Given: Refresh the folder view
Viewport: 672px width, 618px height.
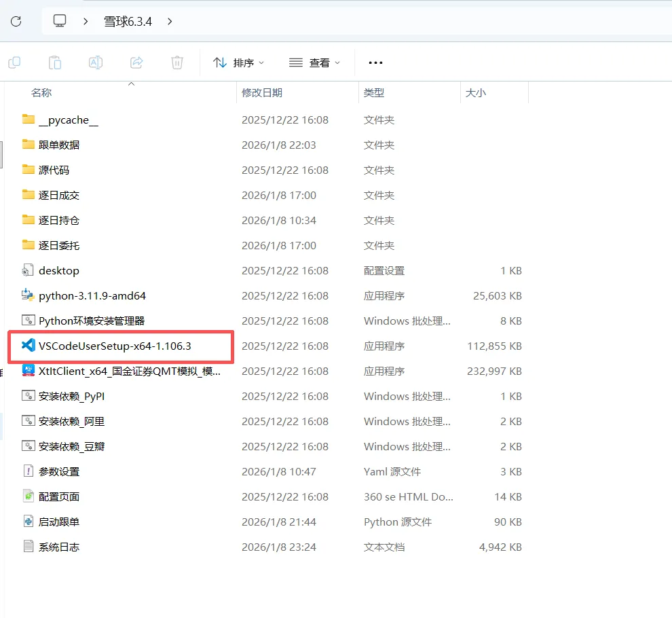Looking at the screenshot, I should point(16,21).
